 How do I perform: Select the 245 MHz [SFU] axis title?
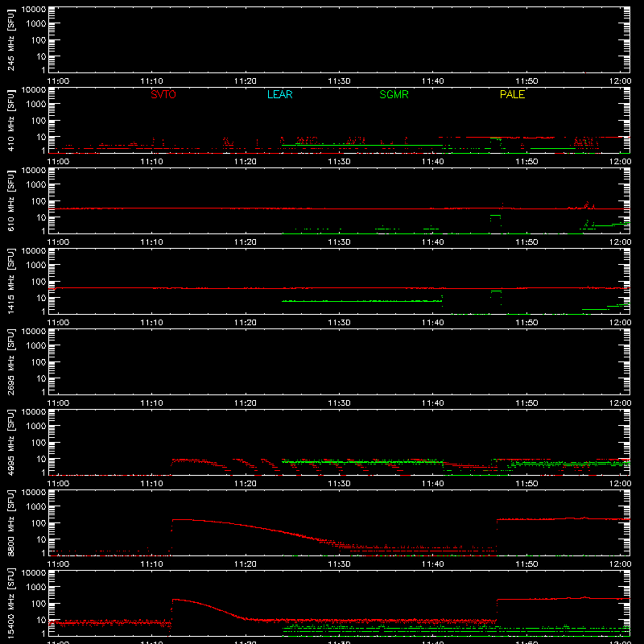(x=11, y=39)
